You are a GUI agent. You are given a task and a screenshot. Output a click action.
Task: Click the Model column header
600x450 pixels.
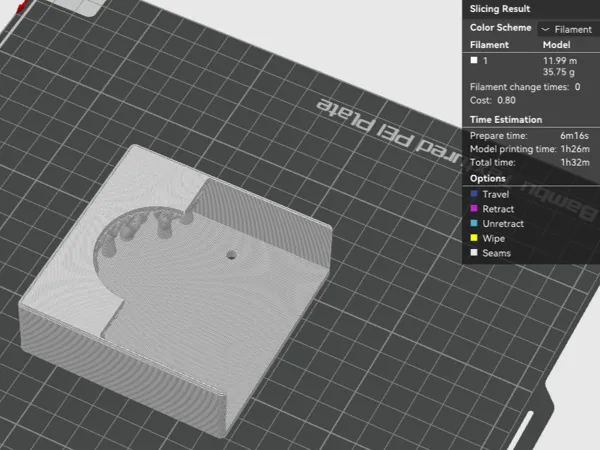tap(556, 45)
